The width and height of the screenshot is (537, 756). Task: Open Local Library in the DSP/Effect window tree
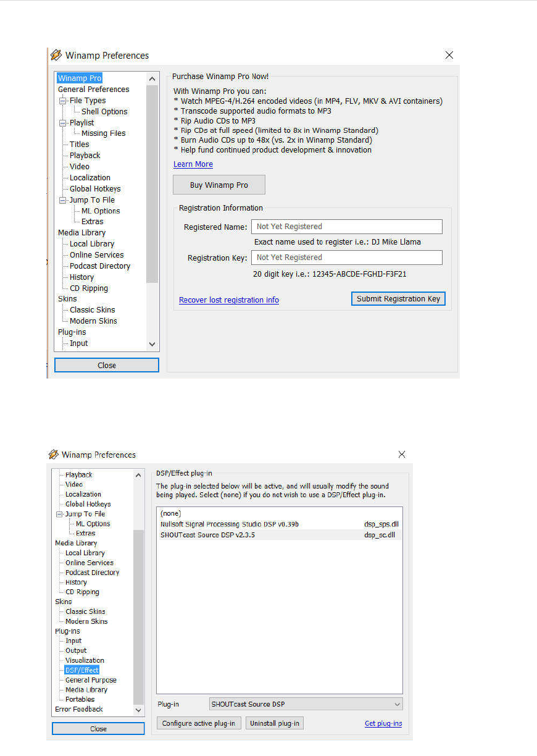pyautogui.click(x=85, y=553)
